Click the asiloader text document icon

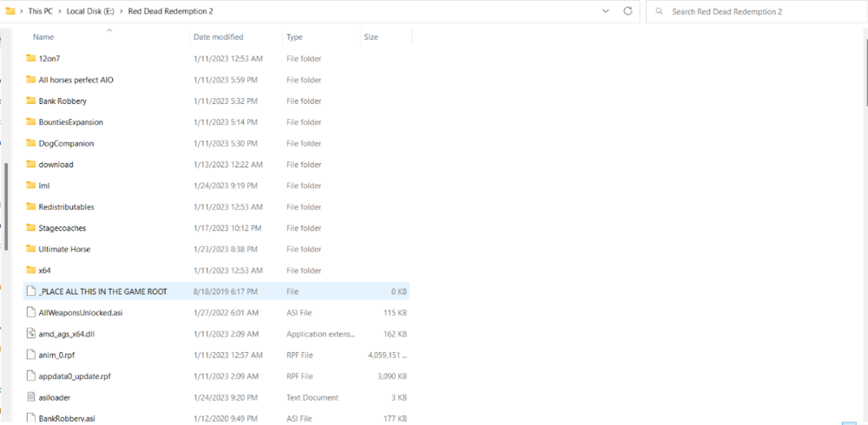[31, 397]
